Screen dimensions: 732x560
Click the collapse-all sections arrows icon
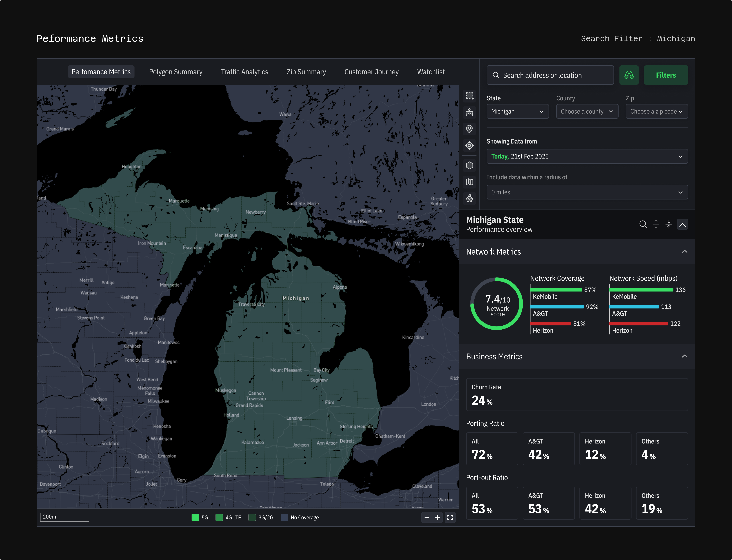(x=669, y=224)
